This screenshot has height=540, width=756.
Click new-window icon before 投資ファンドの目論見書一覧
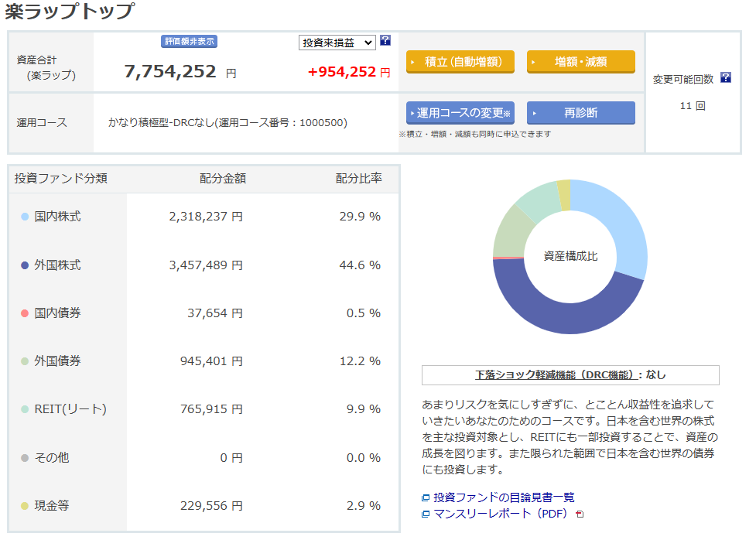(x=426, y=497)
